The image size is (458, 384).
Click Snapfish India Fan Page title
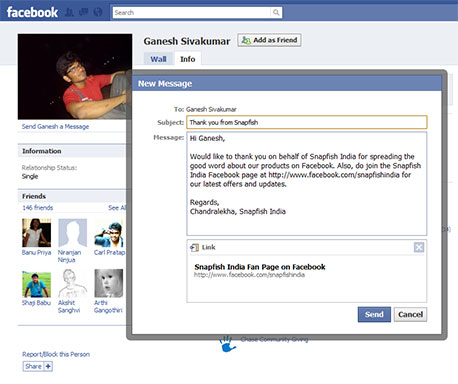260,267
